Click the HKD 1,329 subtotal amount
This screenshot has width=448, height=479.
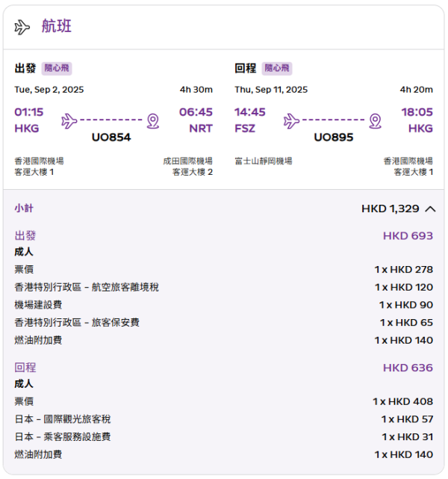point(391,209)
